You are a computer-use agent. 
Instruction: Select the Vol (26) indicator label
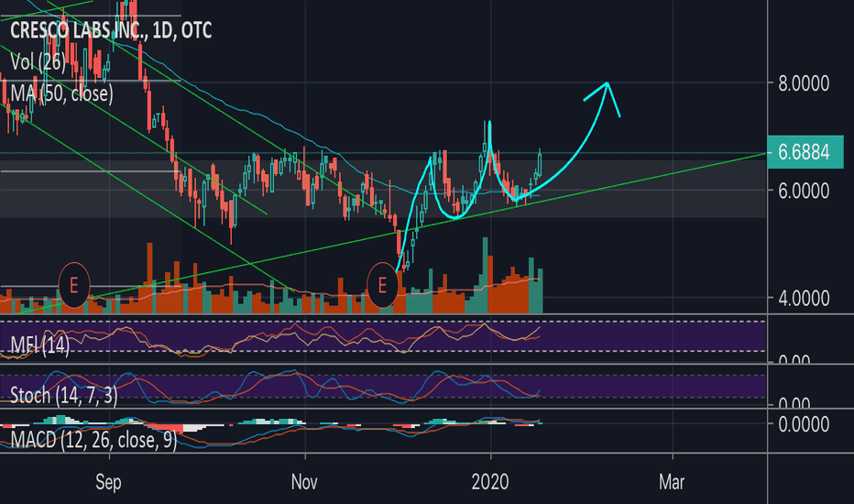(38, 62)
